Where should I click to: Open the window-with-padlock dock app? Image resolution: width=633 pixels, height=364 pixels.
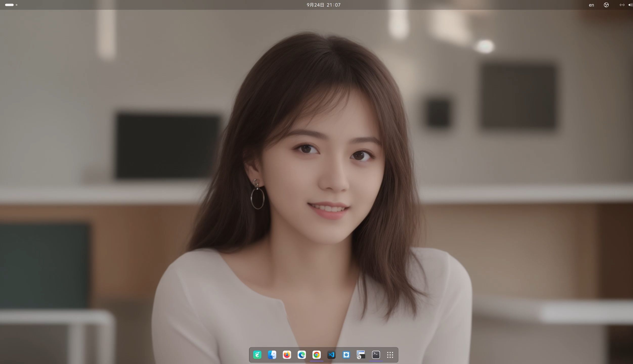pos(361,355)
